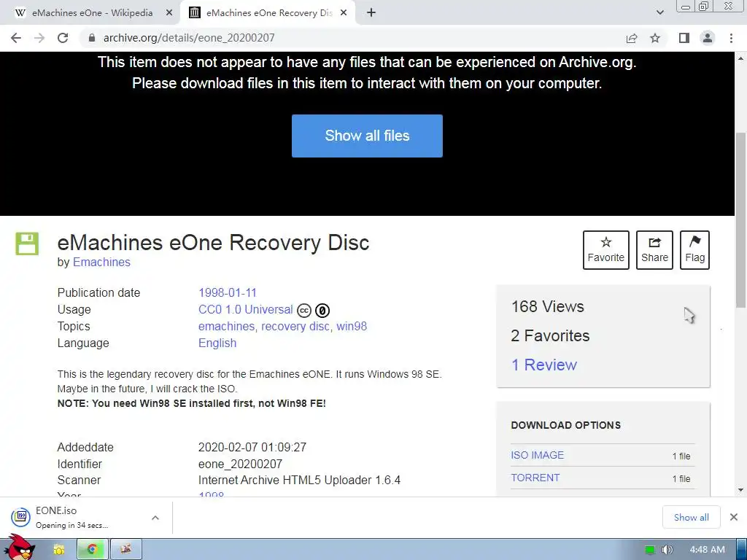The image size is (747, 560).
Task: Close the downloads bar
Action: pos(734,517)
